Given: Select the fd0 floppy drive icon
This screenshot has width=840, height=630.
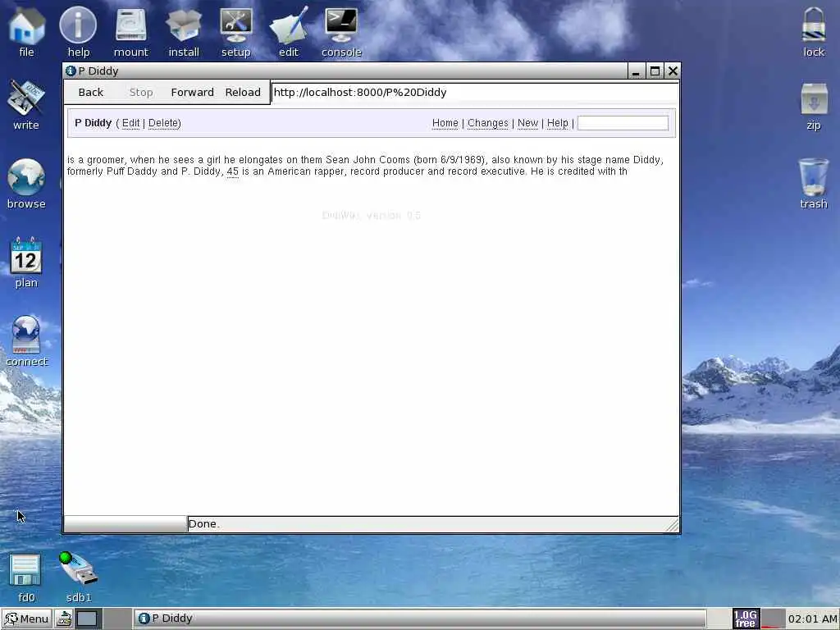Looking at the screenshot, I should [26, 578].
